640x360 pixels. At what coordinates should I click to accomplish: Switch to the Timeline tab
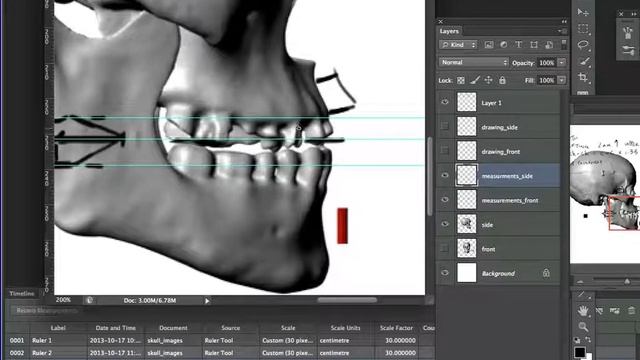coord(22,293)
